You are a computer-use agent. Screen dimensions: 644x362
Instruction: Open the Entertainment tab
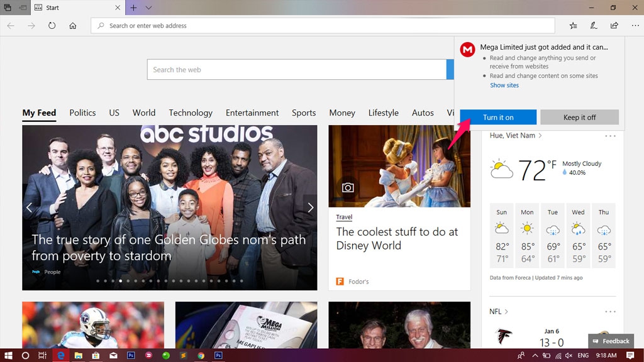tap(252, 112)
